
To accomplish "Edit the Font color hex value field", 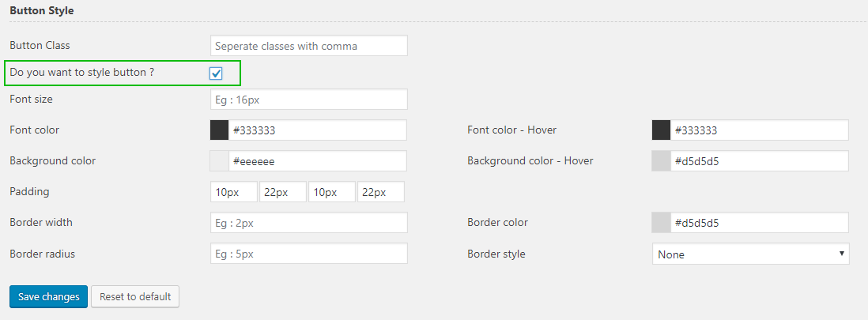I will click(x=318, y=130).
